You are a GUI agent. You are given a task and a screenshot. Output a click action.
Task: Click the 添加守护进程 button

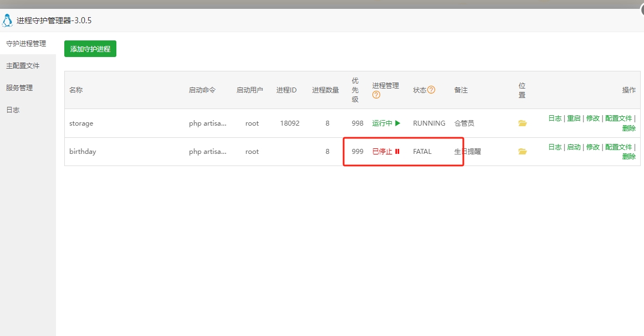coord(90,49)
